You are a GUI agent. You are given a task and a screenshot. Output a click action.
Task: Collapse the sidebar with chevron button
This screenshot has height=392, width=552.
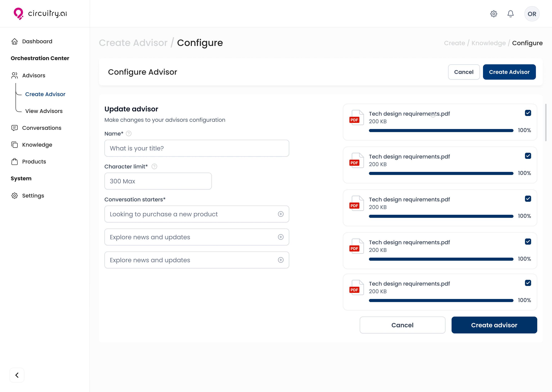tap(17, 375)
